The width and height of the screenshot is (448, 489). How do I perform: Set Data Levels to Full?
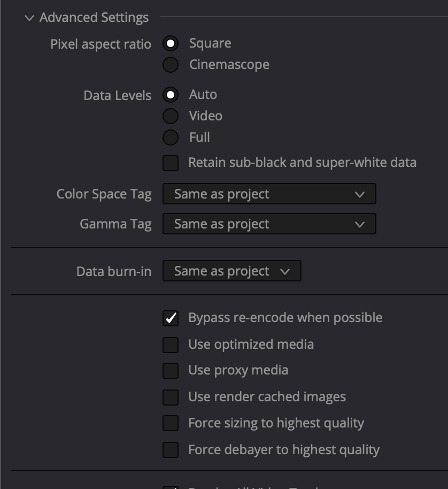tap(171, 137)
